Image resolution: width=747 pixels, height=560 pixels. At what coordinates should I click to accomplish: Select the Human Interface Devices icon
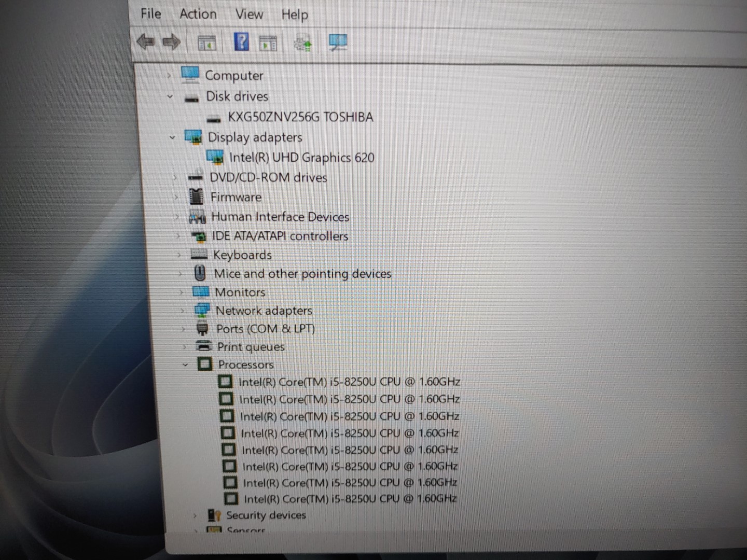pyautogui.click(x=198, y=218)
